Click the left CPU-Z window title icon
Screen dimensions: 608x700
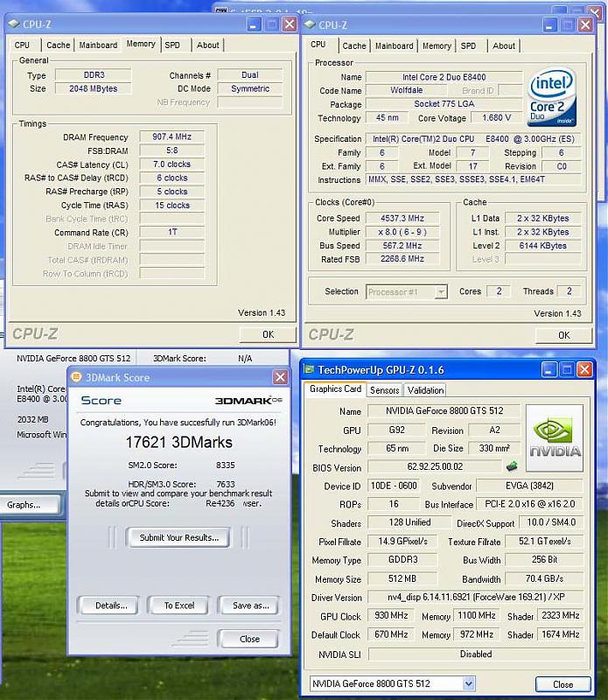[x=14, y=24]
